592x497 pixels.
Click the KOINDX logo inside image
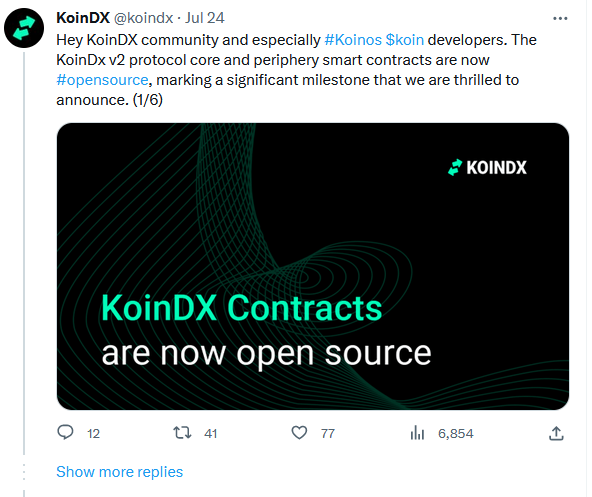tap(487, 167)
